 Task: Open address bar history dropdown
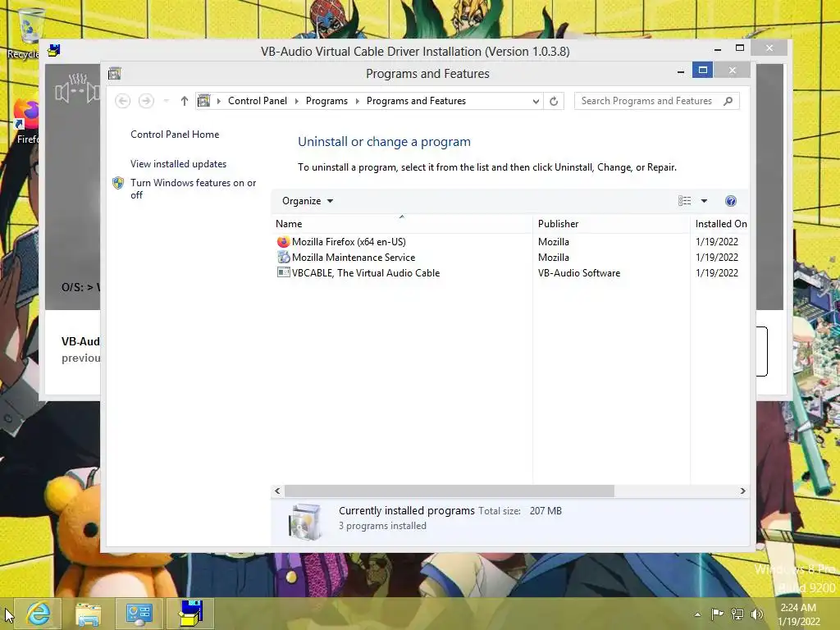535,101
